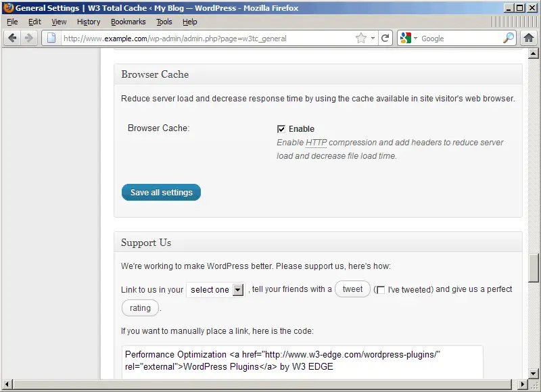The width and height of the screenshot is (541, 392).
Task: Click the 'Browser Cache:' field label
Action: pos(159,128)
